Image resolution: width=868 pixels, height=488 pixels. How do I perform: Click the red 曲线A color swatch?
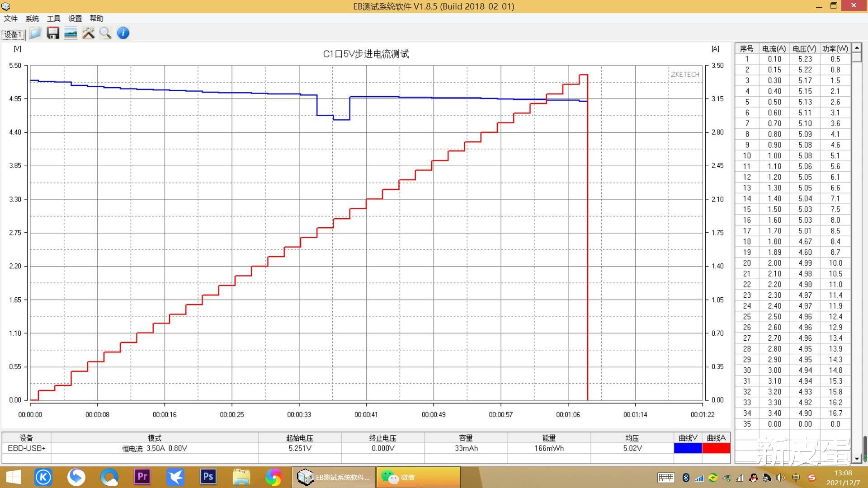coord(716,448)
